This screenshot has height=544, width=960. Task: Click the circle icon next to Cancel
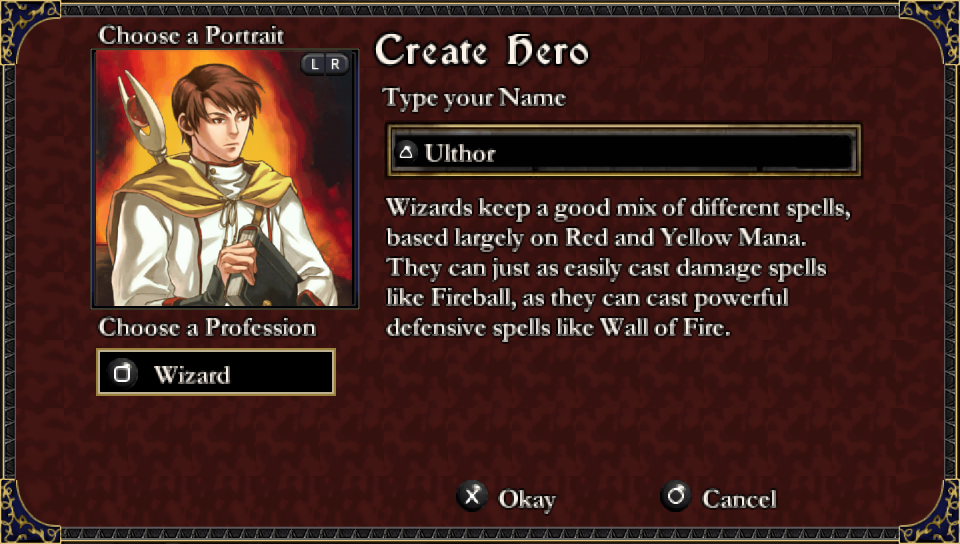(x=675, y=496)
